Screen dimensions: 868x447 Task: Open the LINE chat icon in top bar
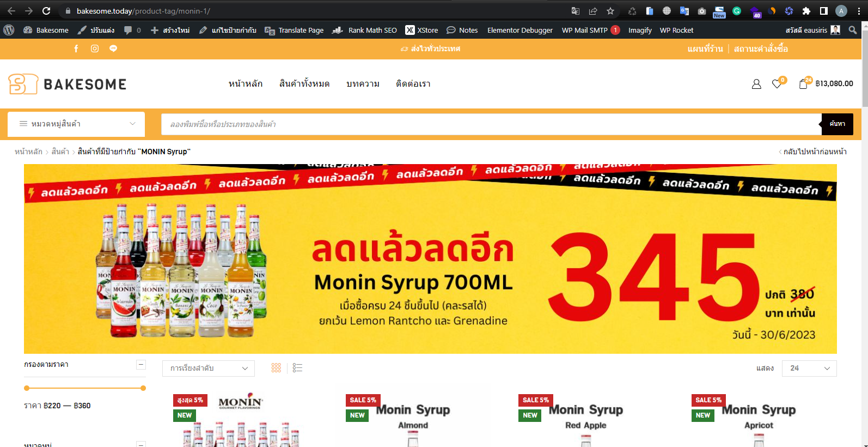click(x=113, y=49)
